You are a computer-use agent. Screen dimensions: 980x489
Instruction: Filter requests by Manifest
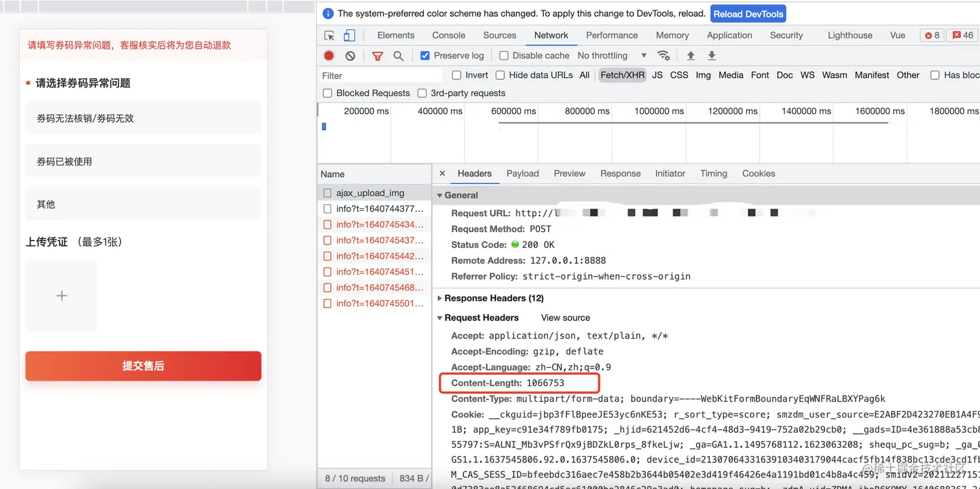[x=872, y=75]
